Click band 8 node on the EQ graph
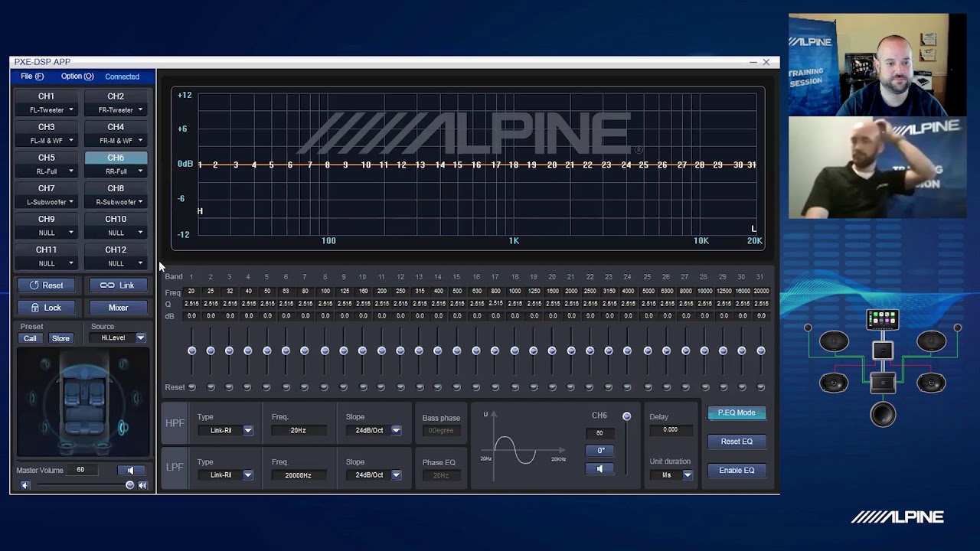 [x=328, y=165]
